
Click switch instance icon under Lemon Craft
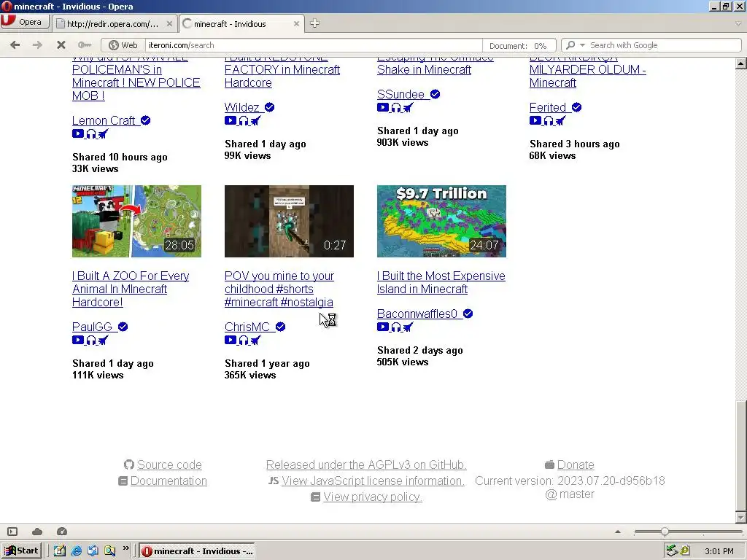coord(102,134)
